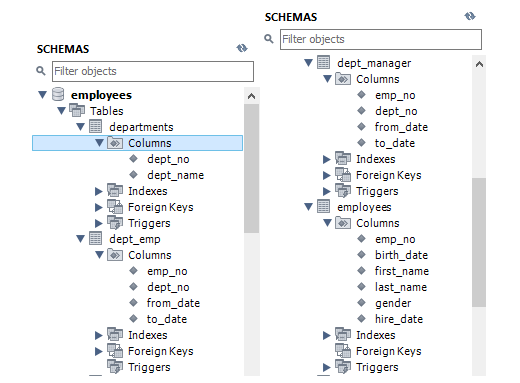This screenshot has height=383, width=520.
Task: Select first_name column
Action: [x=402, y=271]
